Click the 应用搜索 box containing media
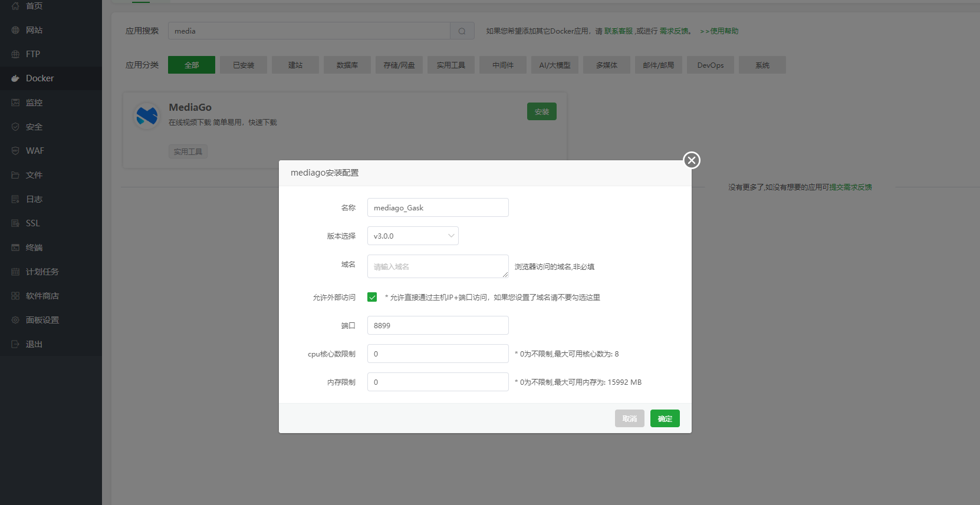 click(309, 31)
